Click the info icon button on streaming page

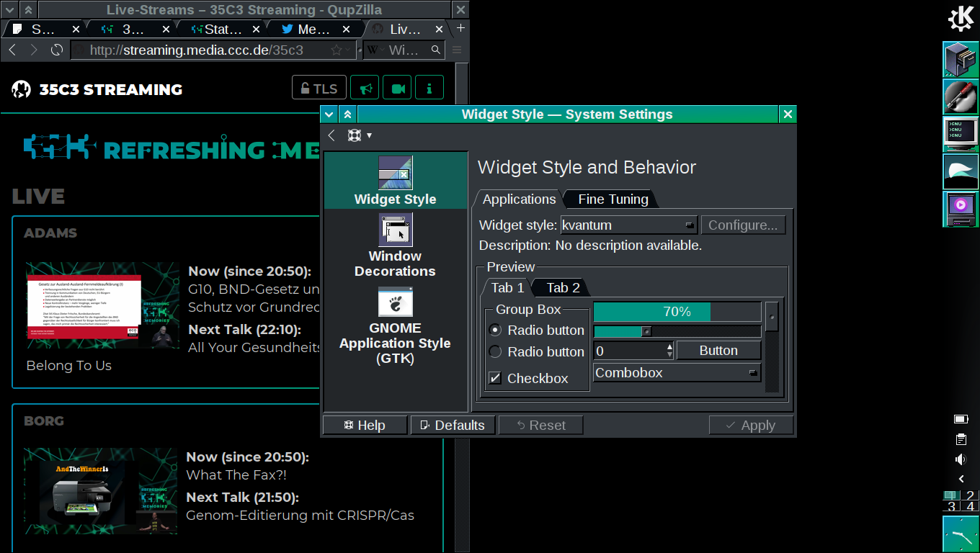click(x=429, y=89)
